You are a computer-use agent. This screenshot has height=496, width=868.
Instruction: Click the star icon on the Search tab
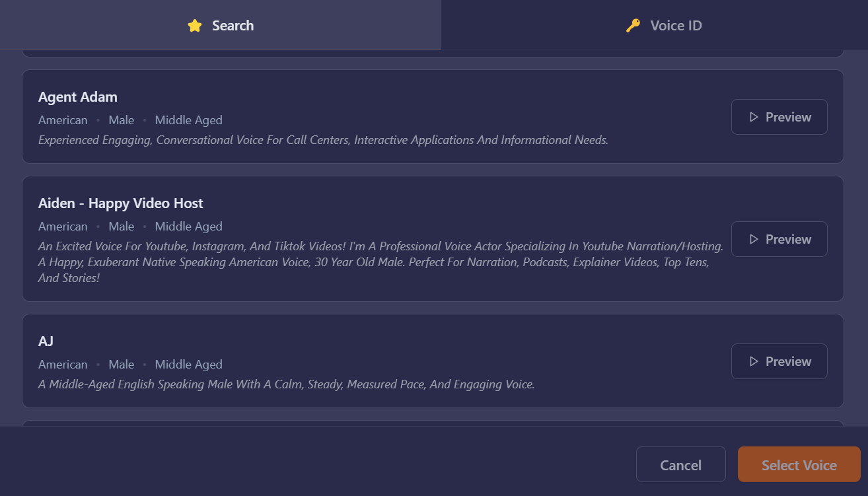point(194,26)
